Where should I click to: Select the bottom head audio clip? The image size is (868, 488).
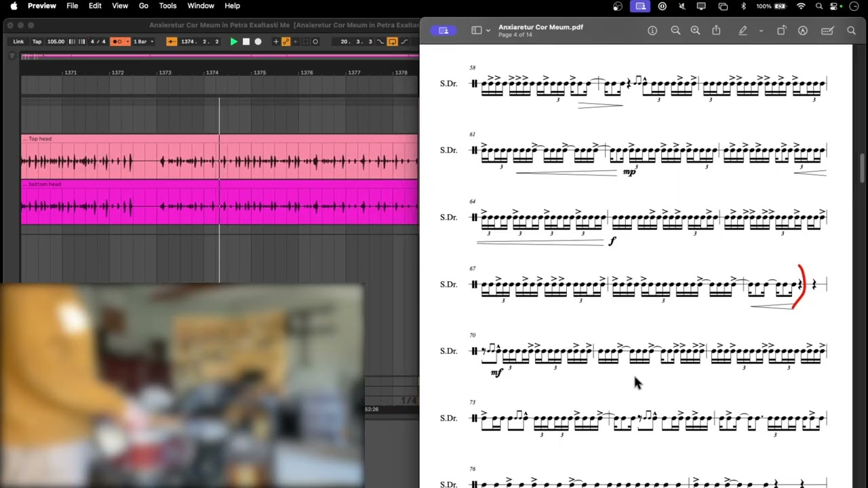pyautogui.click(x=219, y=202)
